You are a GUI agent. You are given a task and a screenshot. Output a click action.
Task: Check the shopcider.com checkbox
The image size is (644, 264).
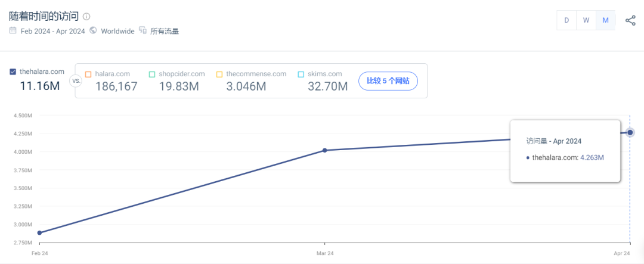[152, 74]
